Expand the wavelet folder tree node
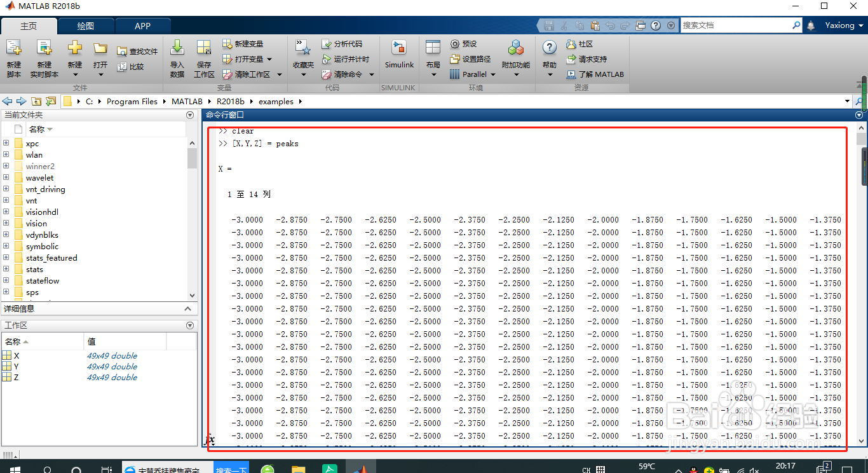 (x=6, y=177)
